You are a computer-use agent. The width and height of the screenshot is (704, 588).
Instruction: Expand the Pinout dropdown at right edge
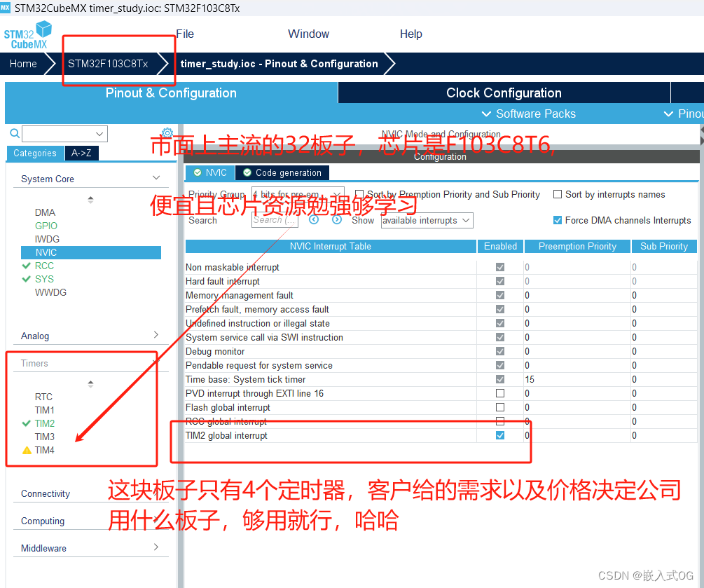click(x=684, y=114)
